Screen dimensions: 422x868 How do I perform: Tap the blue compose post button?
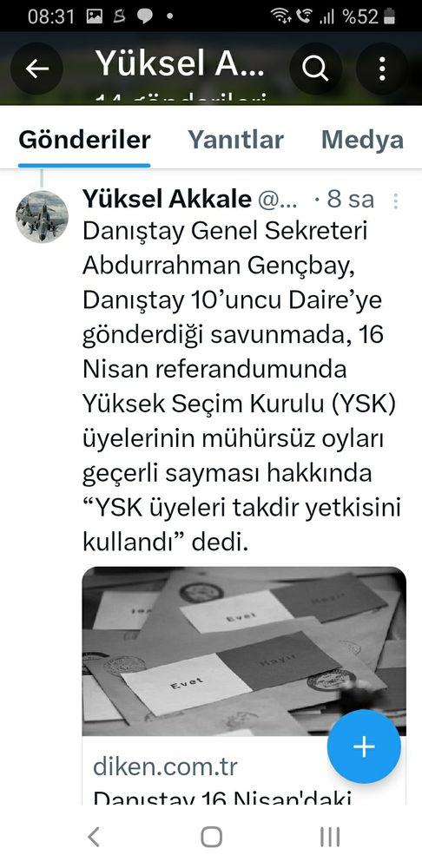(364, 746)
